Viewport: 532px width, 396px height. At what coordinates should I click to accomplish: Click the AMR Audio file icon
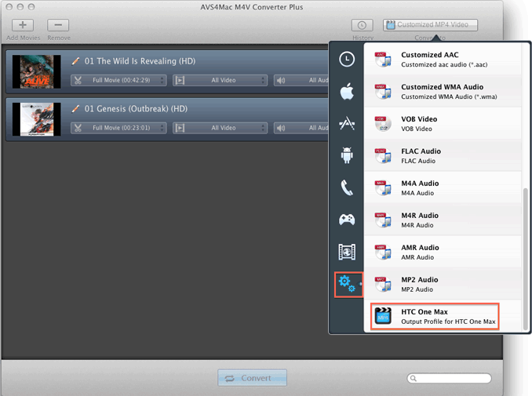click(x=383, y=252)
